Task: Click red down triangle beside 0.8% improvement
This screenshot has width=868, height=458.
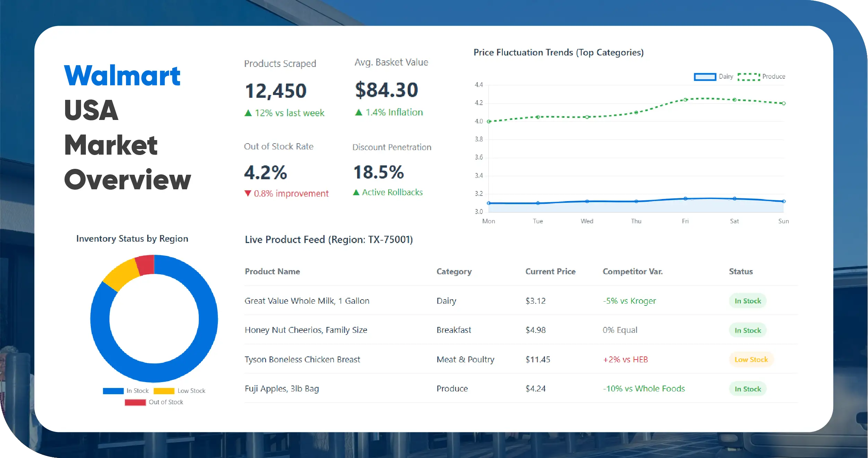Action: coord(248,193)
